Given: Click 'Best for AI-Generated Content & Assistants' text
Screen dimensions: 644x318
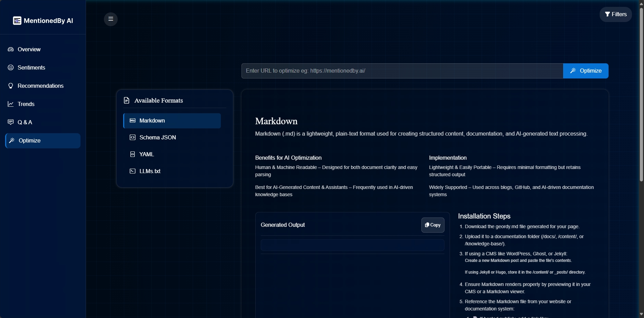Looking at the screenshot, I should (x=334, y=191).
